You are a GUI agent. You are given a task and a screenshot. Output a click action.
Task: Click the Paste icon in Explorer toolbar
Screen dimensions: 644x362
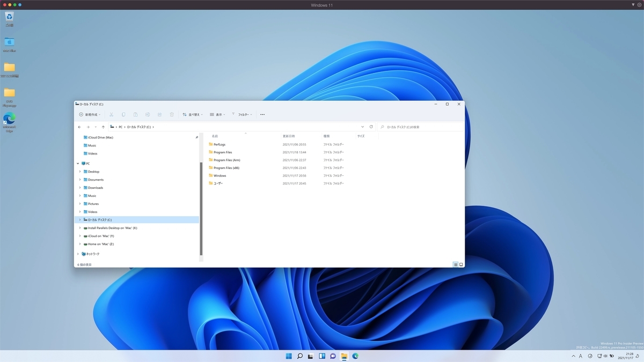click(135, 114)
